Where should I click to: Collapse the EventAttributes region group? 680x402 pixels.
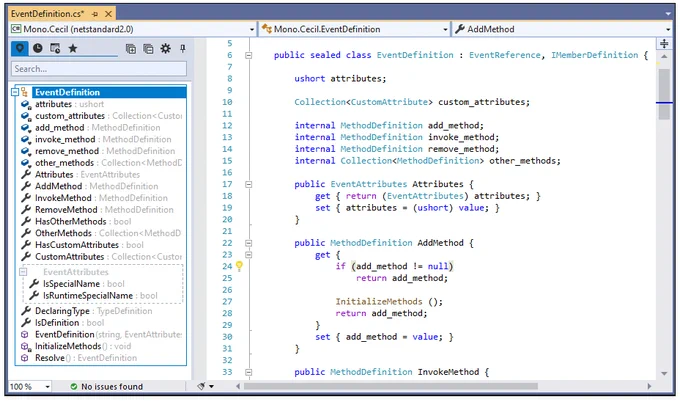[23, 272]
